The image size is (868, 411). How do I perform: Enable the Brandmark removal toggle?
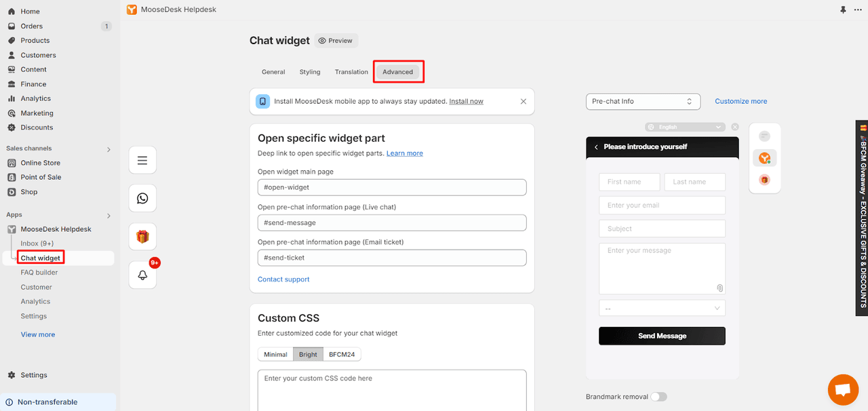click(658, 397)
